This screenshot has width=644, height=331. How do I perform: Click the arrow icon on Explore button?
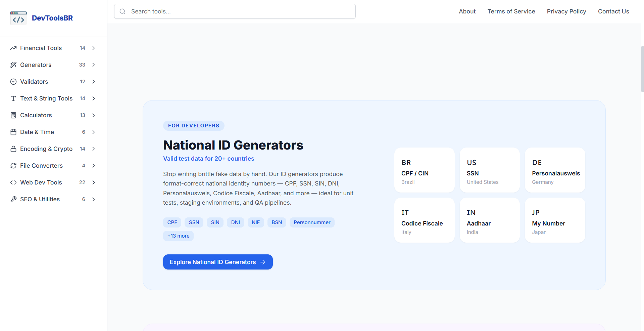(263, 262)
